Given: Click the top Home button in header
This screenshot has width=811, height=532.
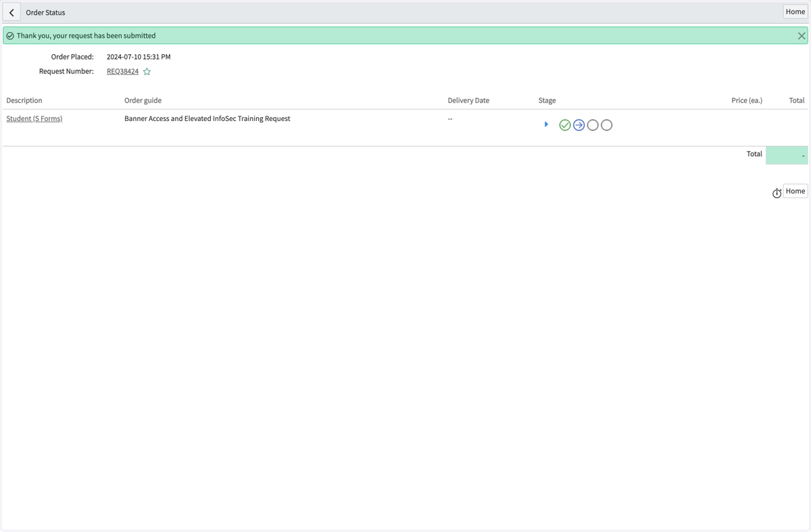Looking at the screenshot, I should point(795,11).
